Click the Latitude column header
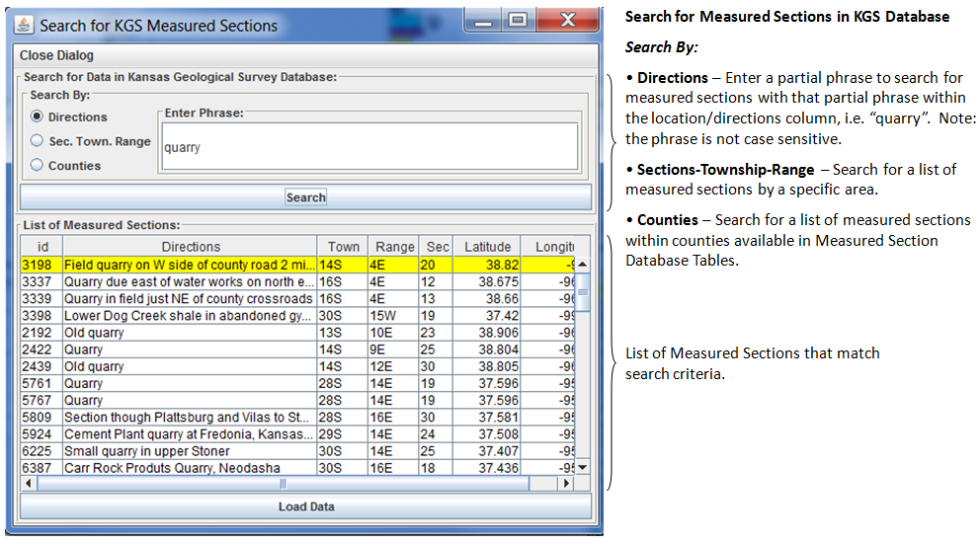Image resolution: width=980 pixels, height=544 pixels. 487,247
